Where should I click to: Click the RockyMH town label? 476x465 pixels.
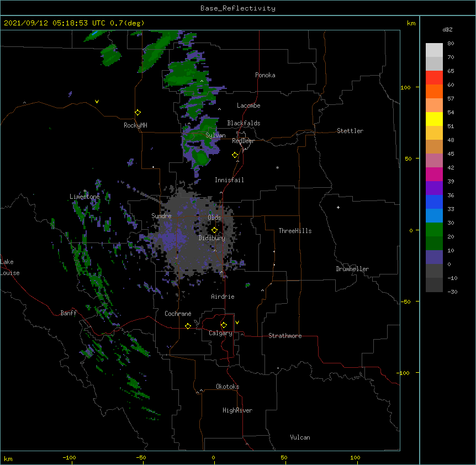[x=135, y=125]
